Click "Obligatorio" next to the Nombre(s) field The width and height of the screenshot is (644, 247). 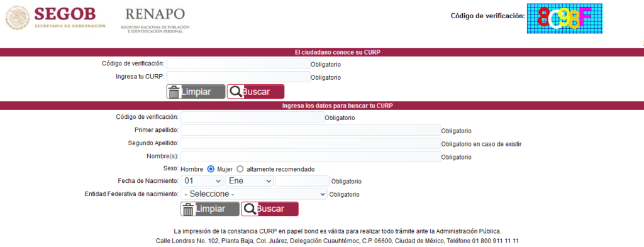pos(457,158)
